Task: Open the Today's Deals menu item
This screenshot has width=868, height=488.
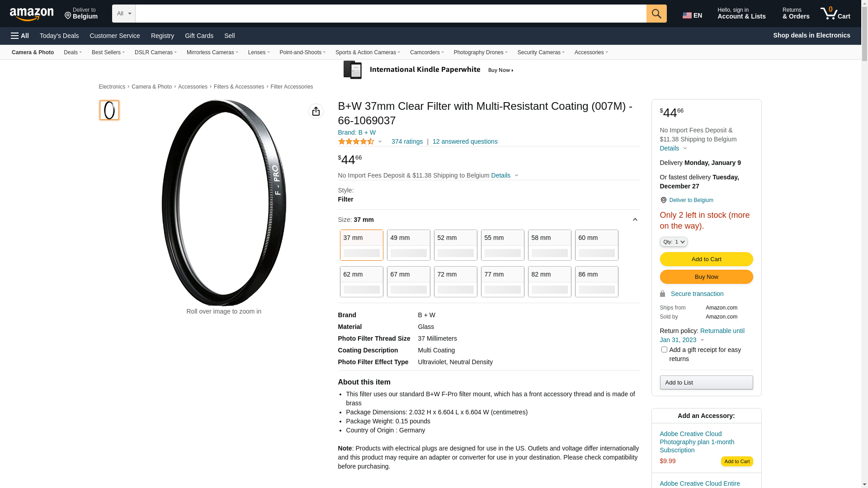Action: click(59, 36)
